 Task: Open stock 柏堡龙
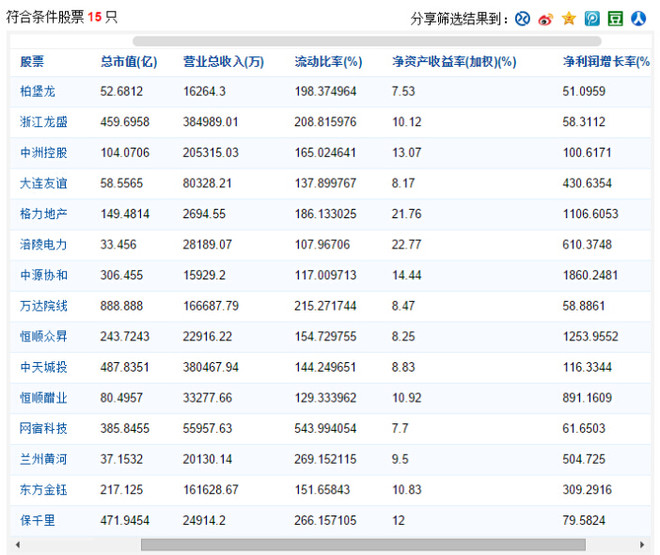point(37,91)
